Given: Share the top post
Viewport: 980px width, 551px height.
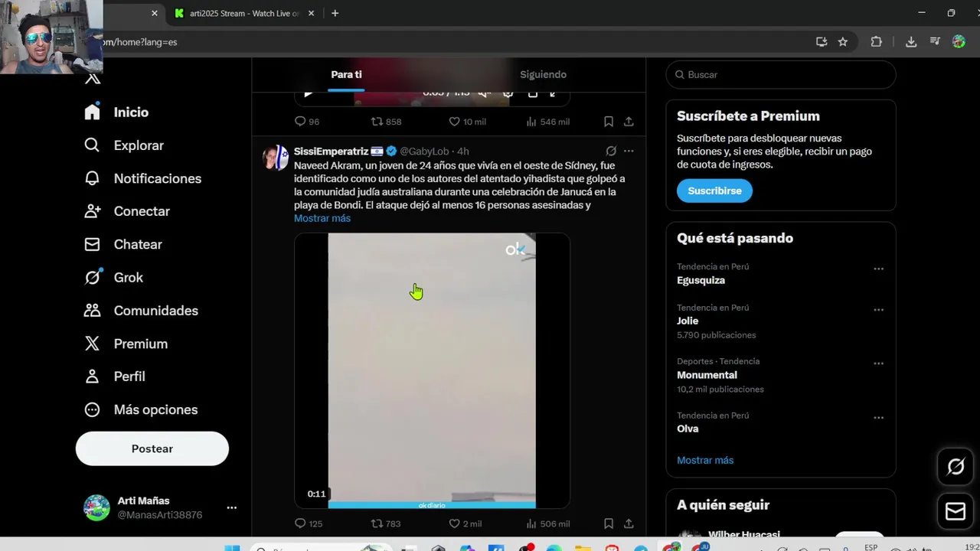Looking at the screenshot, I should tap(629, 121).
